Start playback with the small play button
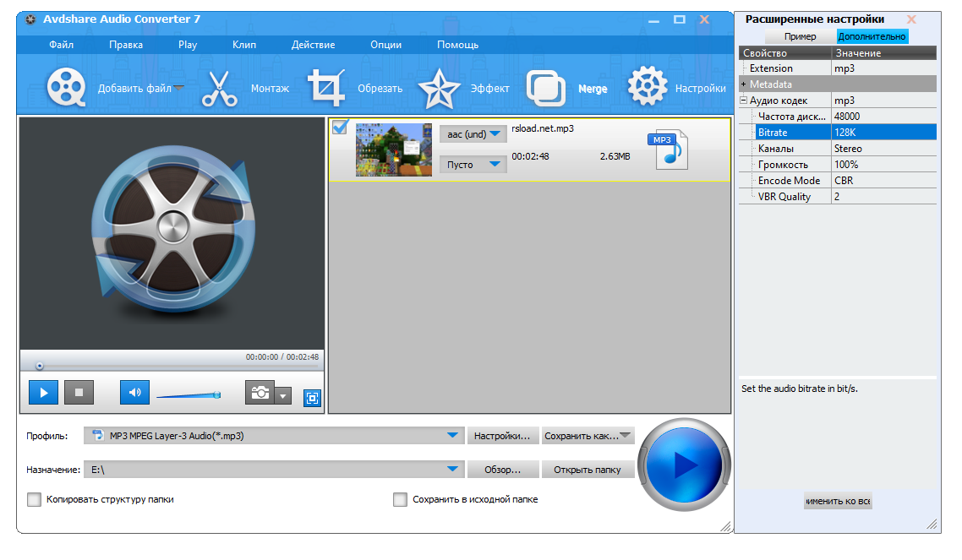 click(44, 392)
